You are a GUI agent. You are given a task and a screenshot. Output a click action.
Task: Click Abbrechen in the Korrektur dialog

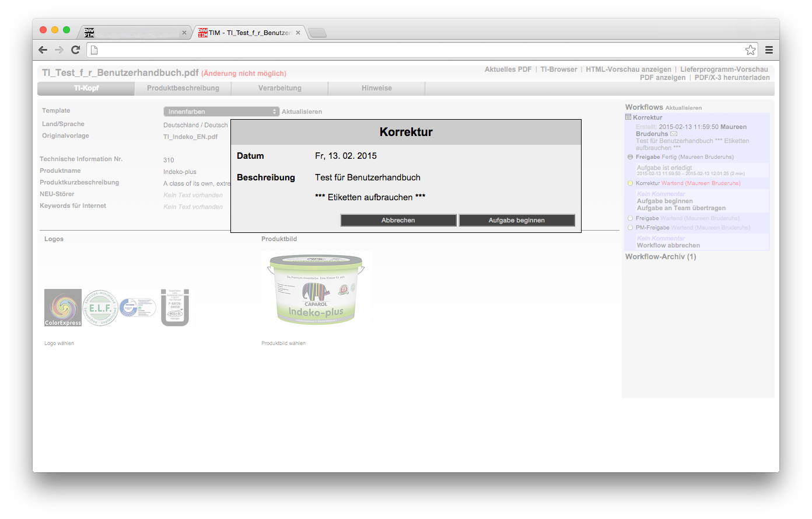coord(398,220)
